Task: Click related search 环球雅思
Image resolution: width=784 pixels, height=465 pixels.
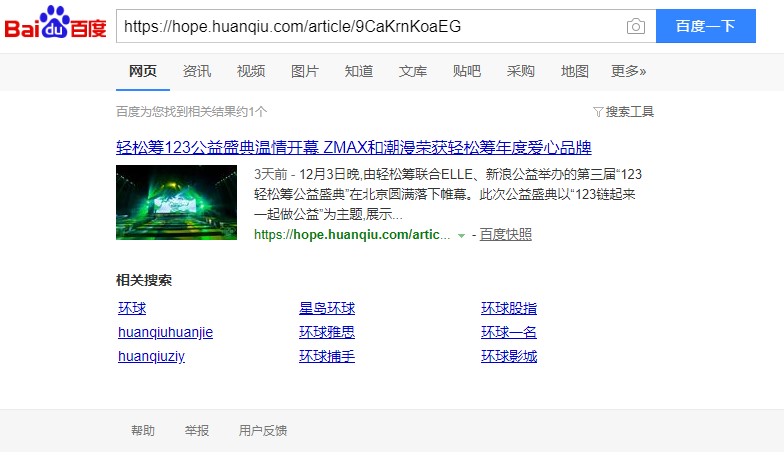Action: pos(327,332)
